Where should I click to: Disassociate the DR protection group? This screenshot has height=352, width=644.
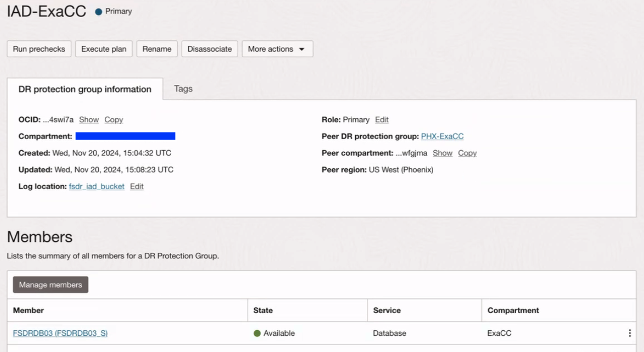(x=209, y=49)
